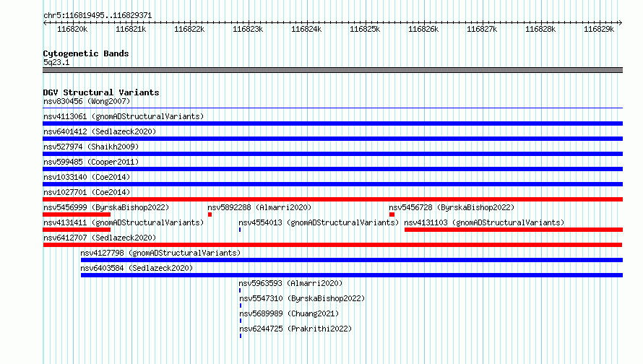Click the ruler's left arrowhead

[45, 23]
